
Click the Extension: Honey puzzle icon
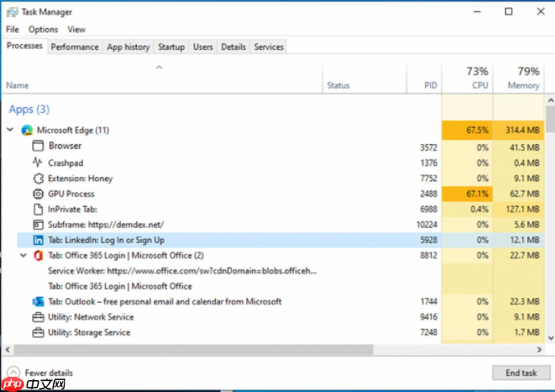38,179
